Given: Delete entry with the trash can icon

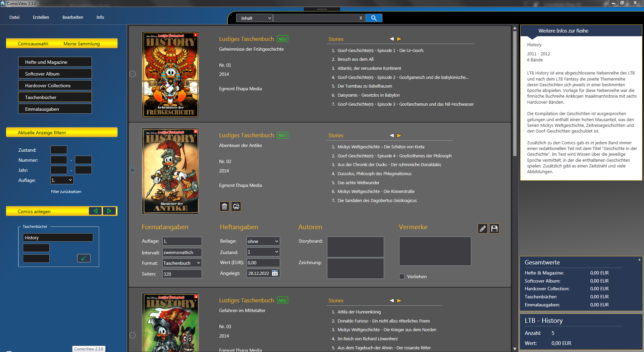Looking at the screenshot, I should click(224, 206).
